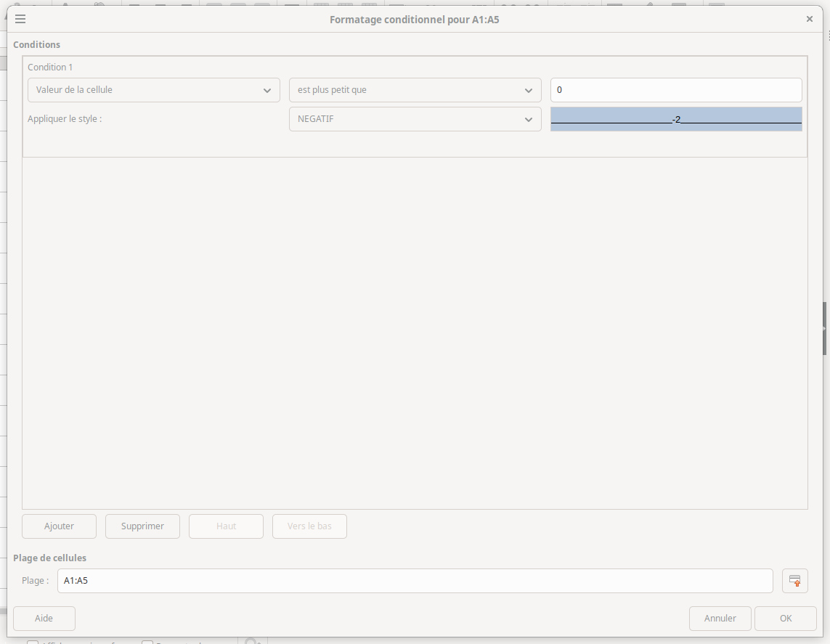Open the 'Valeur de la cellule' dropdown
This screenshot has width=830, height=644.
click(x=153, y=90)
